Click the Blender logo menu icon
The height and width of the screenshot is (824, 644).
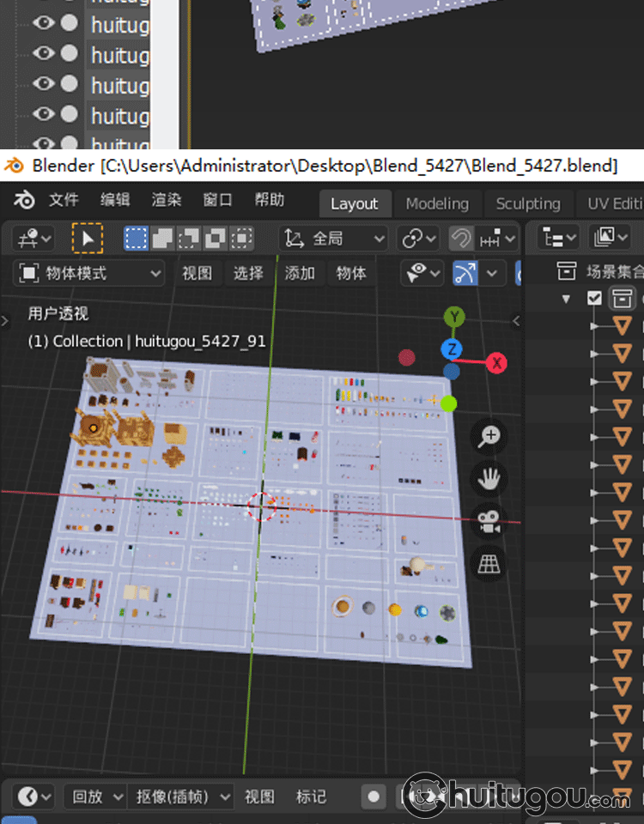coord(24,201)
